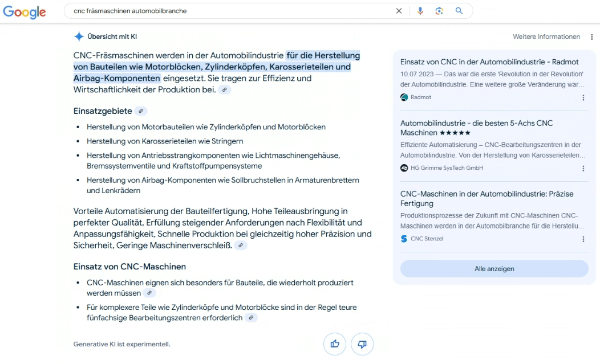Click link icon after 'Bearbeitungszentren erforderlich'
The width and height of the screenshot is (600, 364).
(251, 318)
